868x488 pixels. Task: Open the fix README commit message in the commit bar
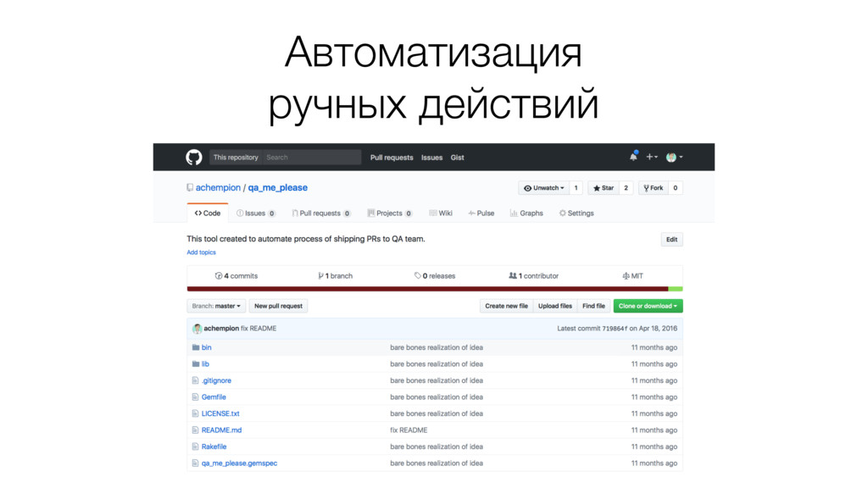click(259, 329)
